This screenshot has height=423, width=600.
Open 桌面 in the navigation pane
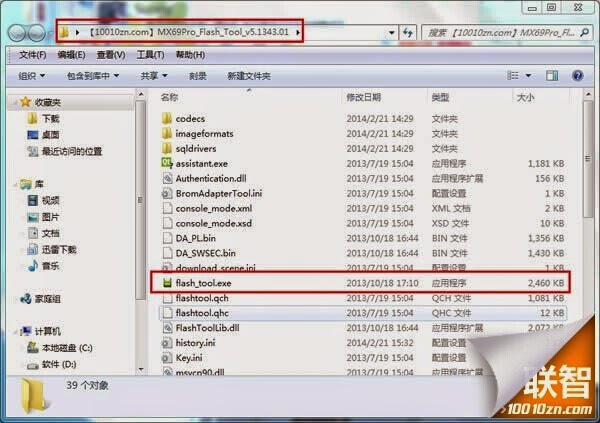[x=51, y=134]
